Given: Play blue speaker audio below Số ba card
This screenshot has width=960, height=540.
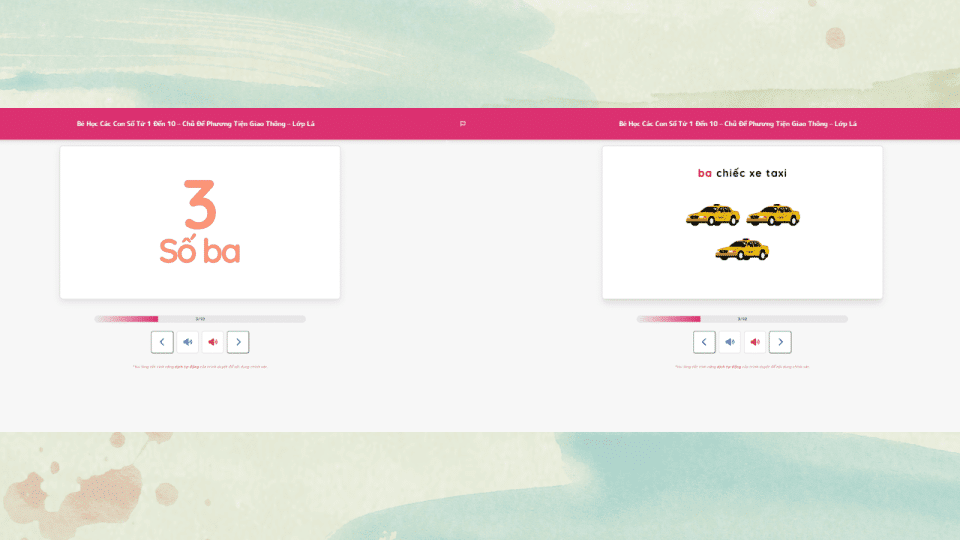Looking at the screenshot, I should [x=187, y=342].
